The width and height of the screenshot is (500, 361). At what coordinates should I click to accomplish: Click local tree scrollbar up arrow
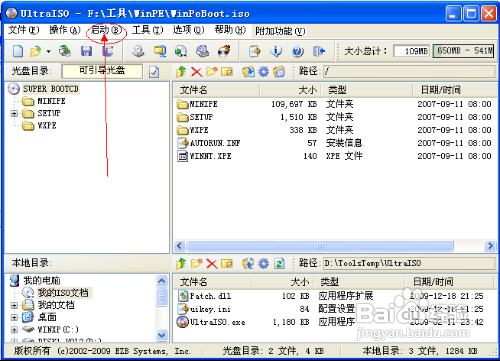[162, 281]
